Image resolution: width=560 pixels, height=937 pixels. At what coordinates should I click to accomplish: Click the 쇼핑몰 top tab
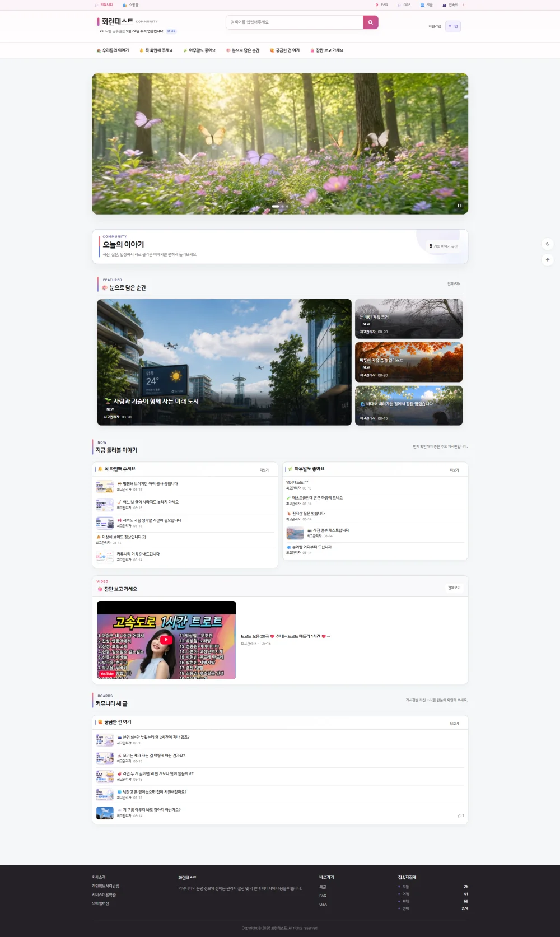tap(130, 4)
